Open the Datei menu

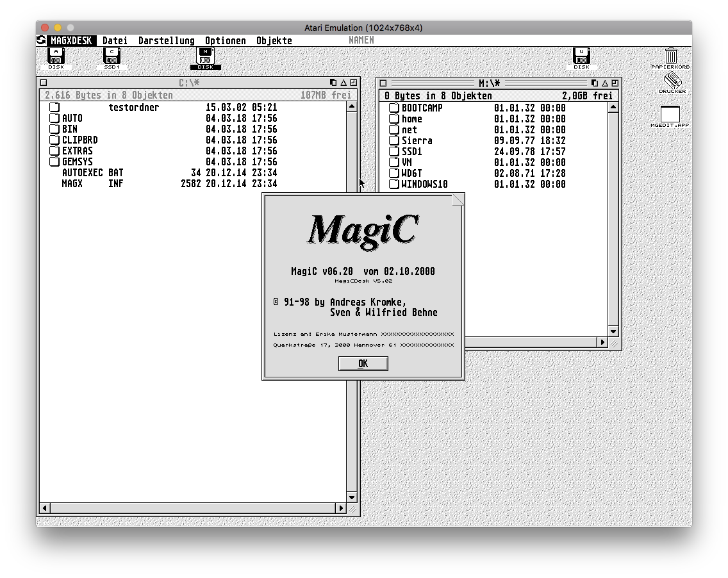pos(115,40)
